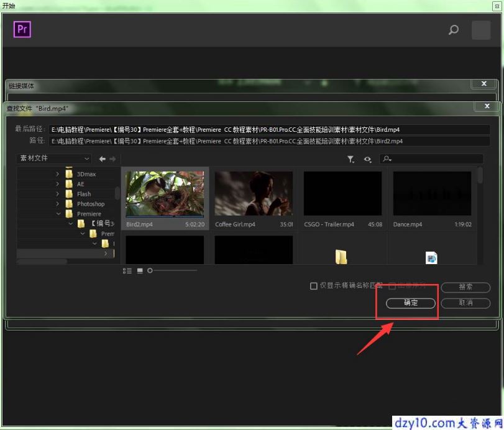Click the 取消 cancel button
This screenshot has width=504, height=430.
(465, 303)
